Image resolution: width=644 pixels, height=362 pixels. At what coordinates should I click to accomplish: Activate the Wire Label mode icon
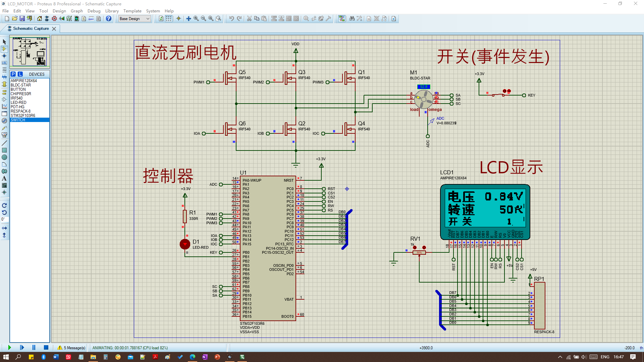click(4, 63)
